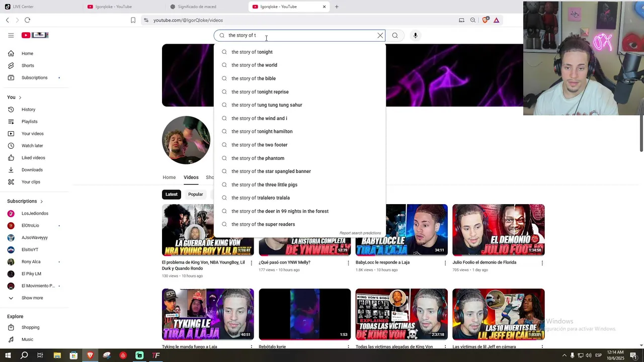Select suggestion 'the story of the phantom'

(300, 158)
